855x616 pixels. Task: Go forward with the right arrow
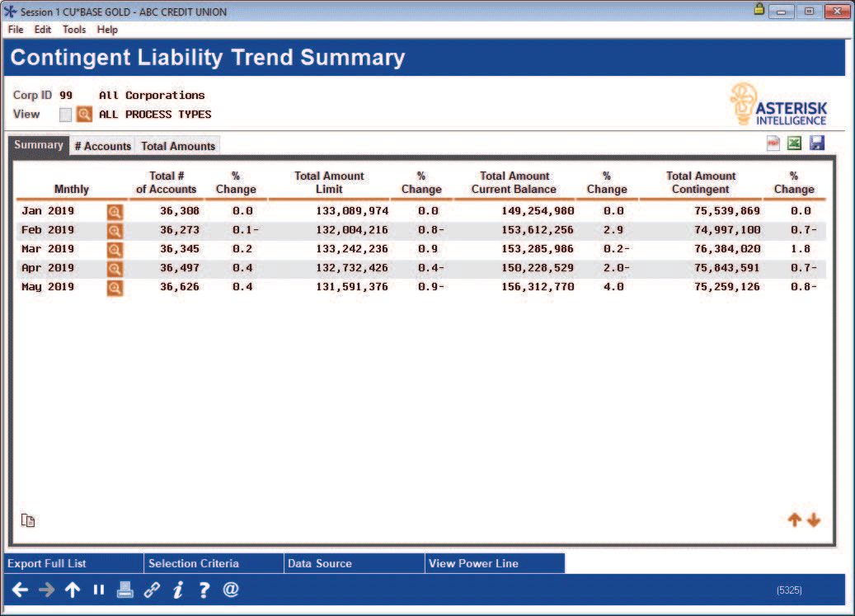46,590
